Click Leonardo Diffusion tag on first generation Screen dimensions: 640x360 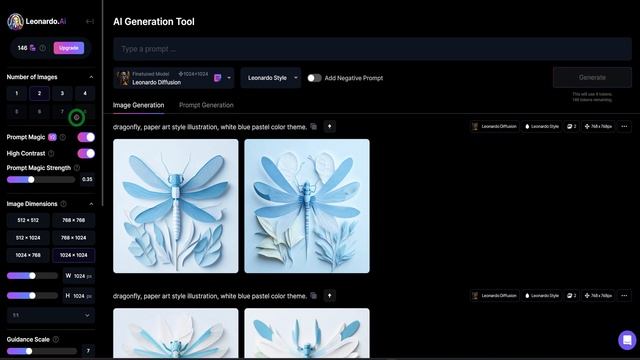495,127
